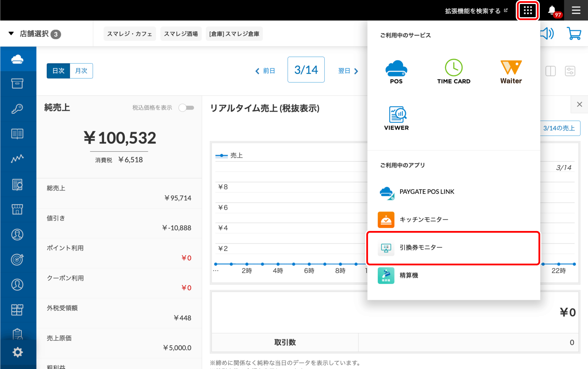This screenshot has width=588, height=369.
Task: Launch the Waiter service
Action: click(511, 71)
